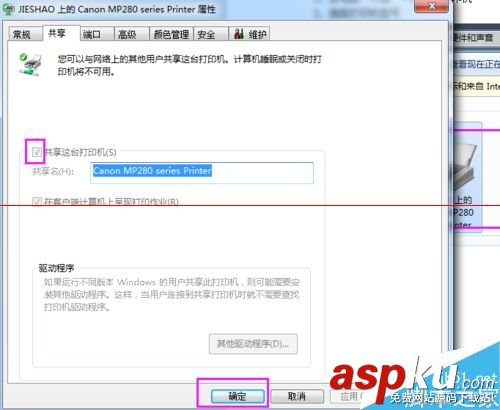Screen dimensions: 500x410
Task: Close the printer properties dialog
Action: (x=431, y=6)
